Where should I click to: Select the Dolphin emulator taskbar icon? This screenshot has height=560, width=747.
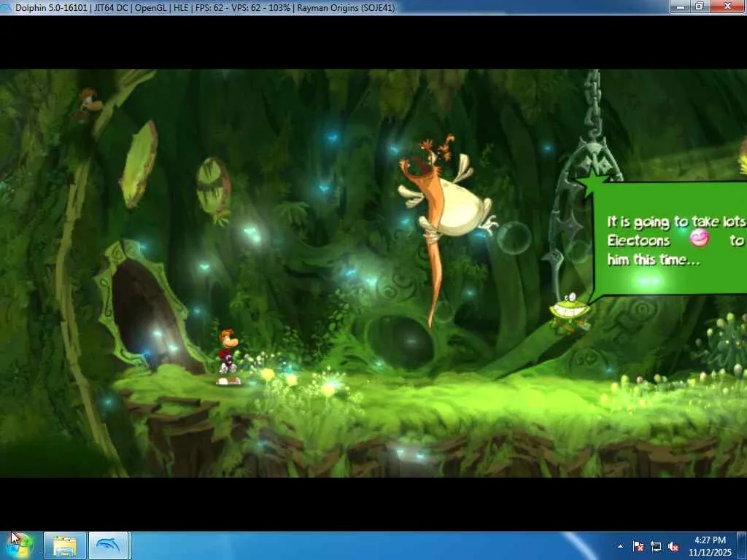click(x=109, y=545)
